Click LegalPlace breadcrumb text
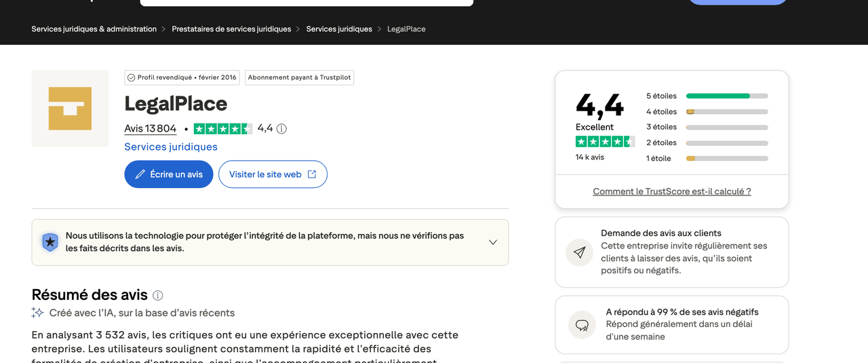Viewport: 868px width, 363px height. [x=406, y=29]
